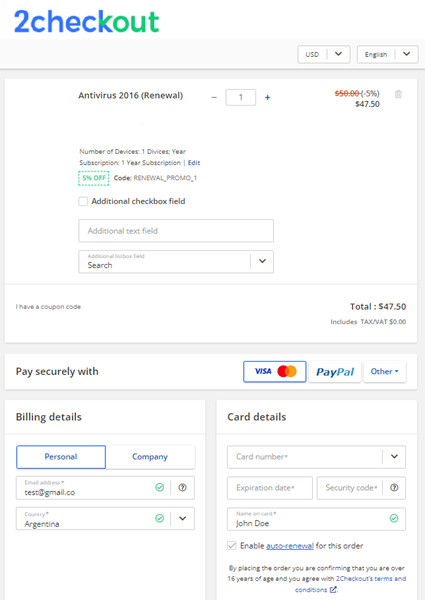This screenshot has height=600, width=425.
Task: Click into the Card number field
Action: [x=305, y=457]
